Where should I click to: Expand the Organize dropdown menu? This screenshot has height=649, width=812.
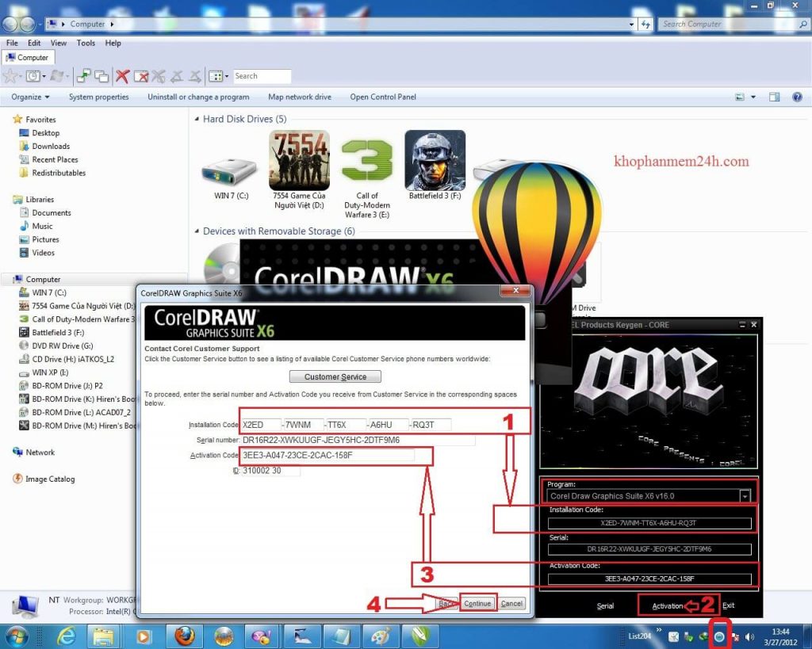point(30,97)
